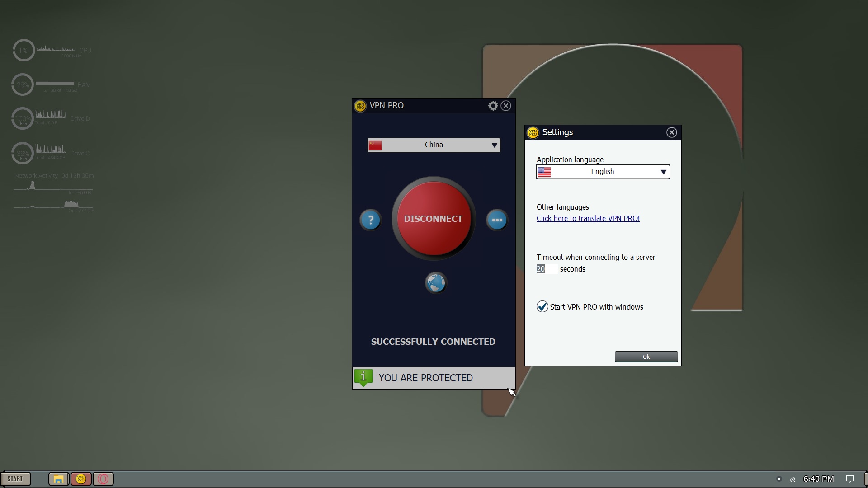Click the VPN PRO logo in main title bar
Screen dimensions: 868x488
360,106
